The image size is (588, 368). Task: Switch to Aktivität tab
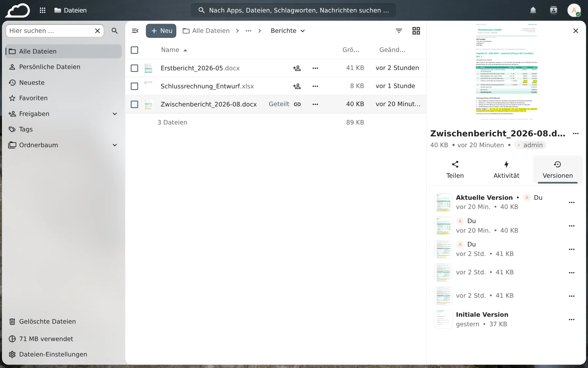(506, 170)
